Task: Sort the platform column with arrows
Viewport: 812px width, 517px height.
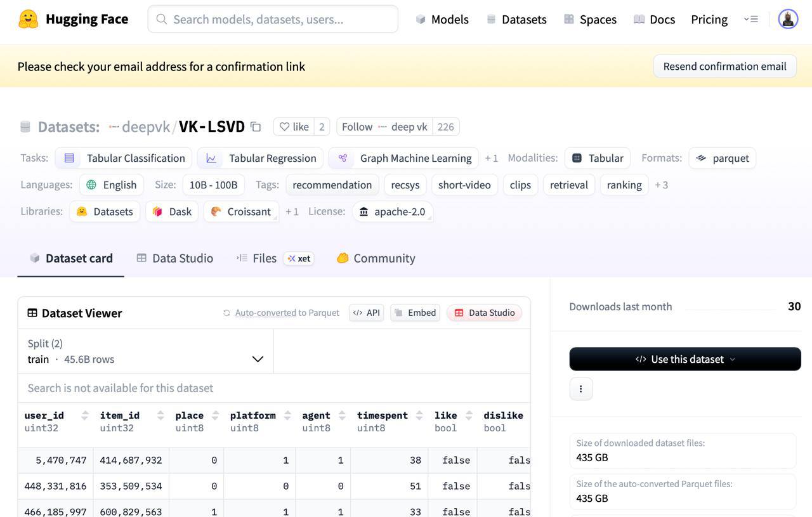Action: click(287, 416)
